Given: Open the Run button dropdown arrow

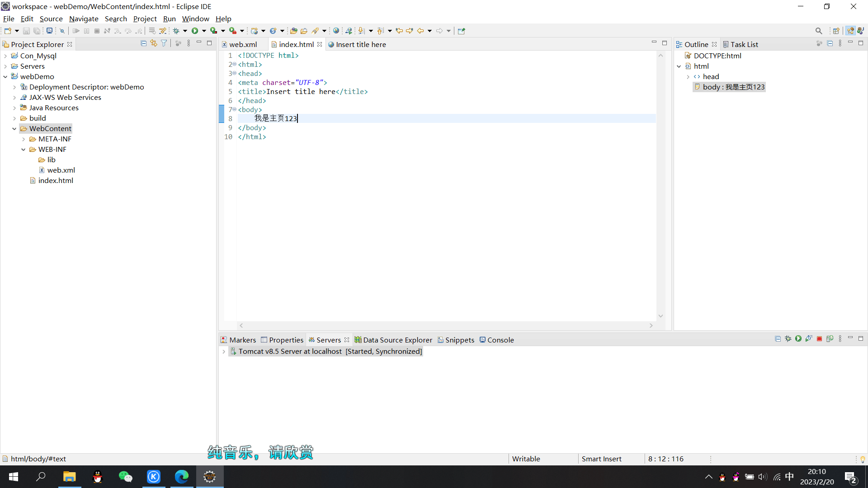Looking at the screenshot, I should coord(204,31).
